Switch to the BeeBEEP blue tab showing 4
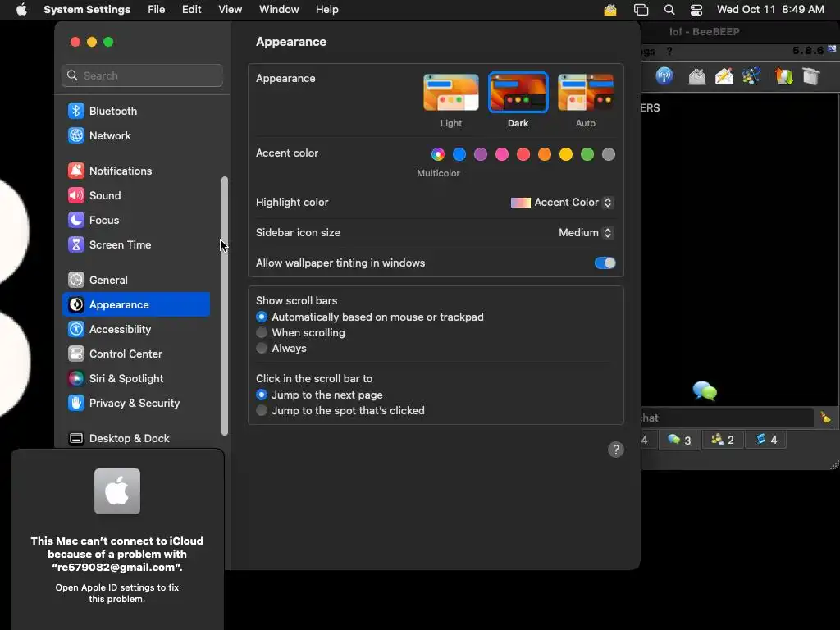Image resolution: width=840 pixels, height=630 pixels. tap(766, 440)
